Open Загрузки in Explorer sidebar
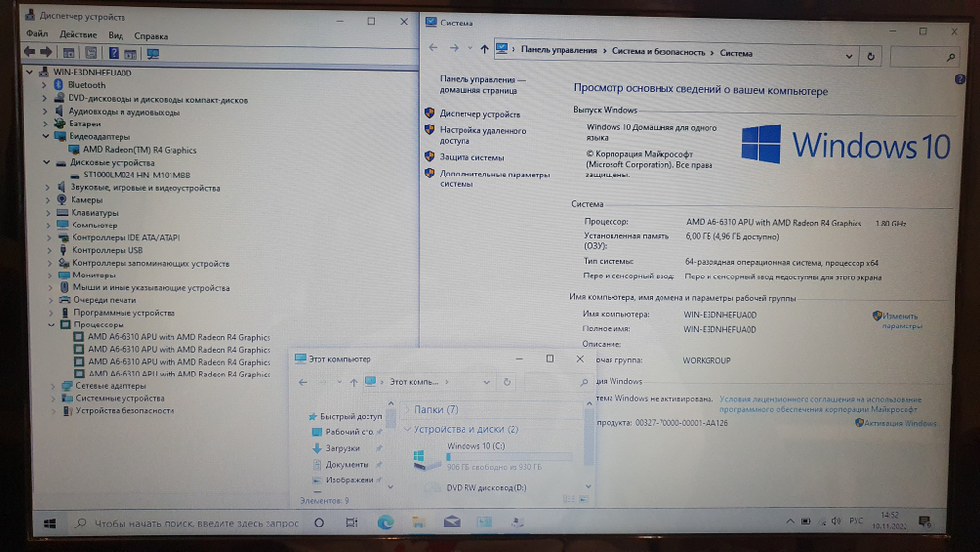The image size is (980, 552). (x=342, y=448)
